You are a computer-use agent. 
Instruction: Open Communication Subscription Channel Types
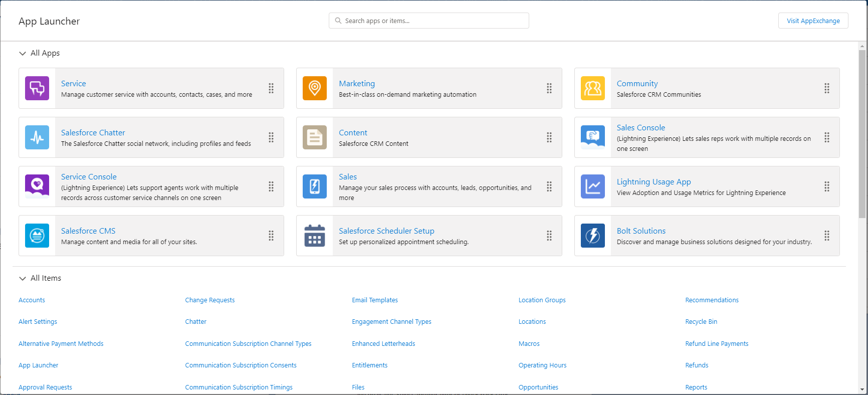pyautogui.click(x=249, y=344)
